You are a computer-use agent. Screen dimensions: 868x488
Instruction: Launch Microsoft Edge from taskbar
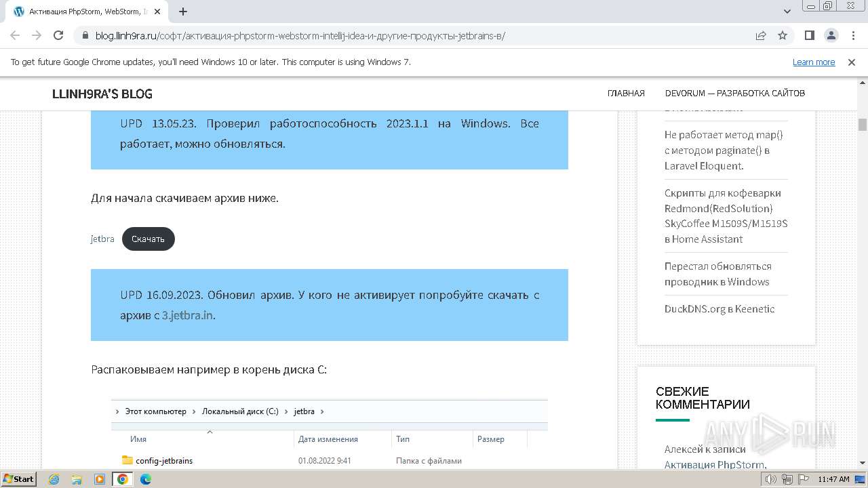[146, 479]
